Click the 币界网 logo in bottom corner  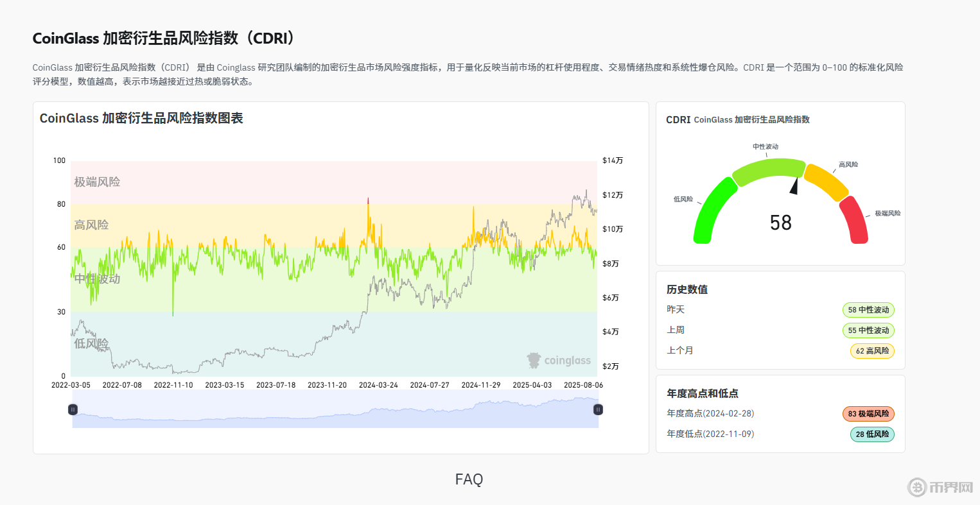[940, 487]
